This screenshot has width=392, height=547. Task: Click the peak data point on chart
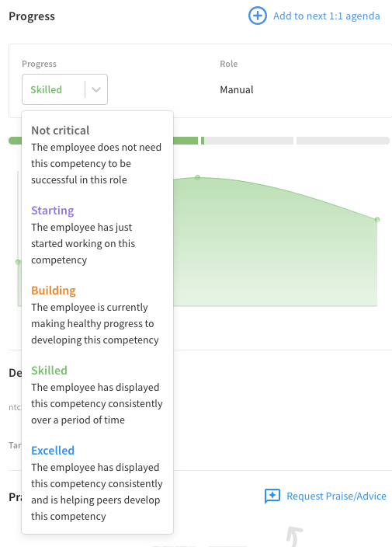(x=198, y=178)
